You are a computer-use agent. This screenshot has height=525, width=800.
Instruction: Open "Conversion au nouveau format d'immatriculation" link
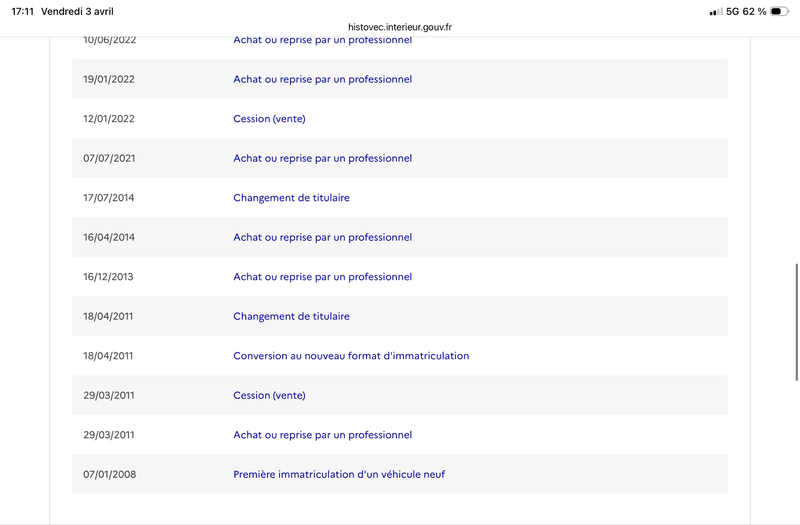[351, 356]
